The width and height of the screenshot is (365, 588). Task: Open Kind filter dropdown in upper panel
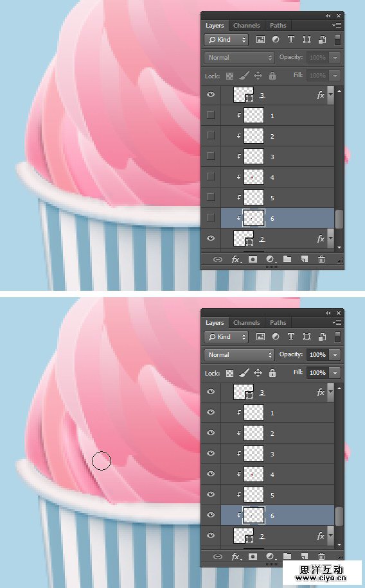pos(226,40)
